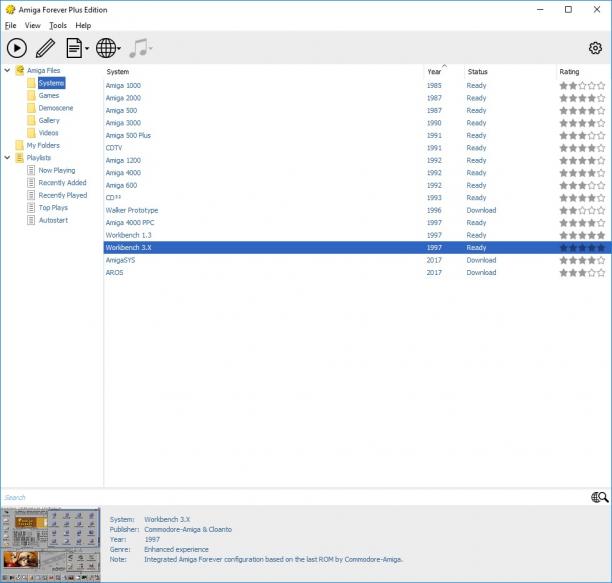This screenshot has width=612, height=583.
Task: Sort by the Year column header
Action: [x=444, y=72]
